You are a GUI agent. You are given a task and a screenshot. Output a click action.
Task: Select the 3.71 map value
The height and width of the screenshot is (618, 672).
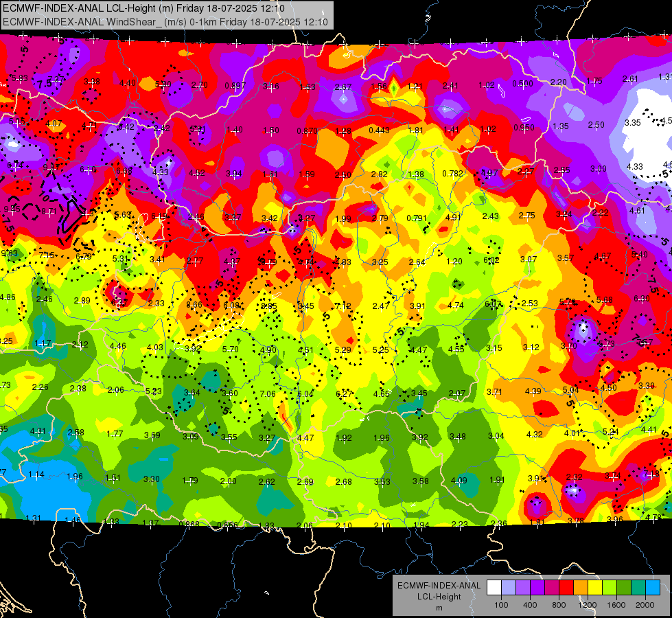coord(494,391)
